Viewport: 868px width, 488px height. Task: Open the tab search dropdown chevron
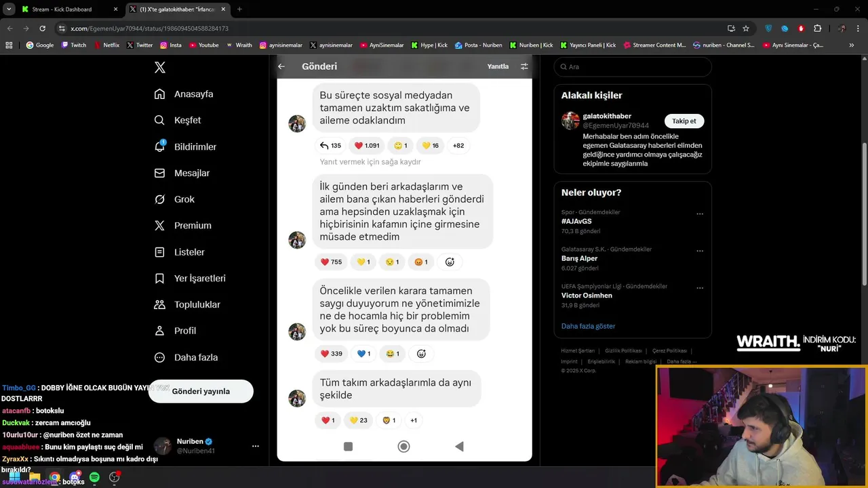point(8,9)
